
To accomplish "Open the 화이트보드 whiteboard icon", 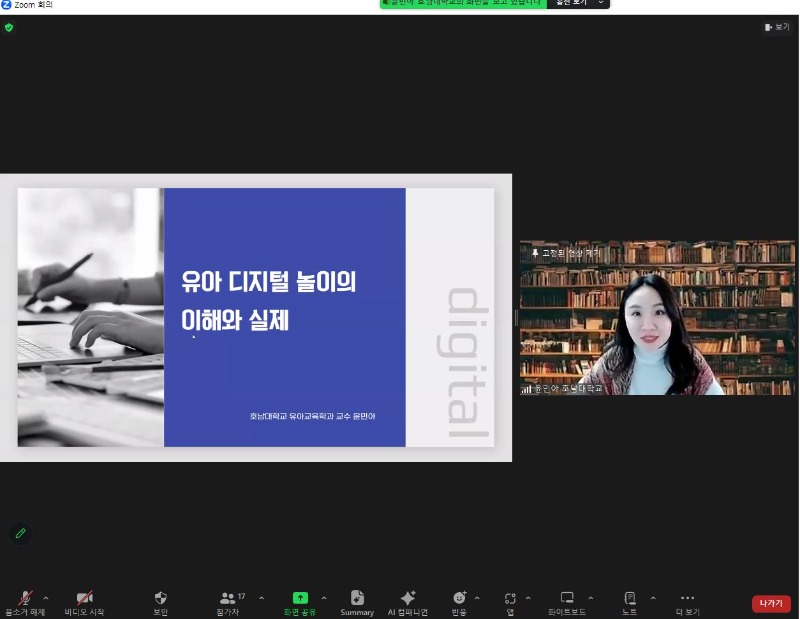I will [x=567, y=599].
